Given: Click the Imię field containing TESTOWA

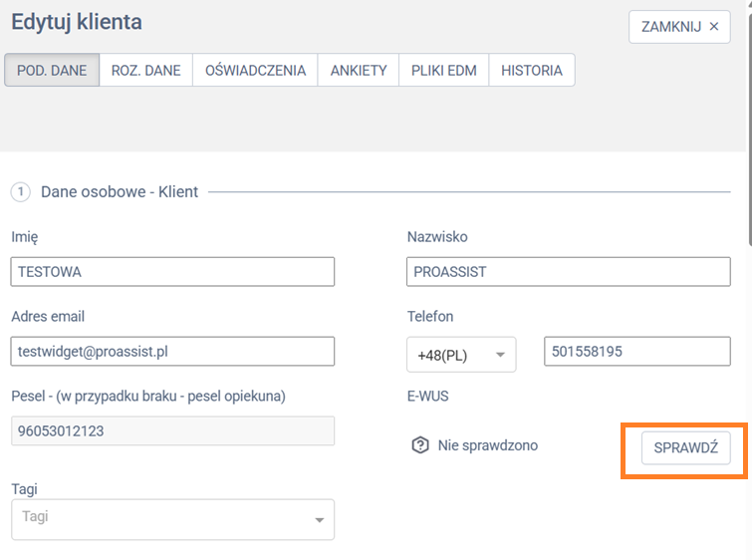Looking at the screenshot, I should [172, 271].
